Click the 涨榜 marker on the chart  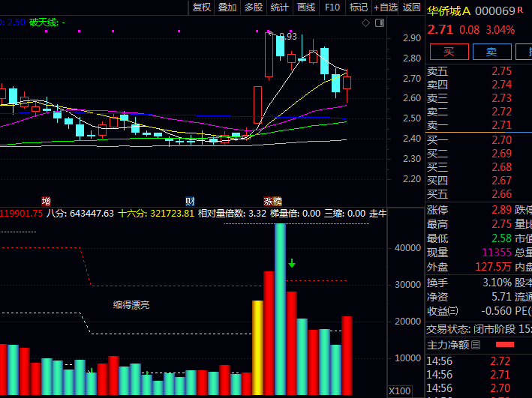pos(273,202)
